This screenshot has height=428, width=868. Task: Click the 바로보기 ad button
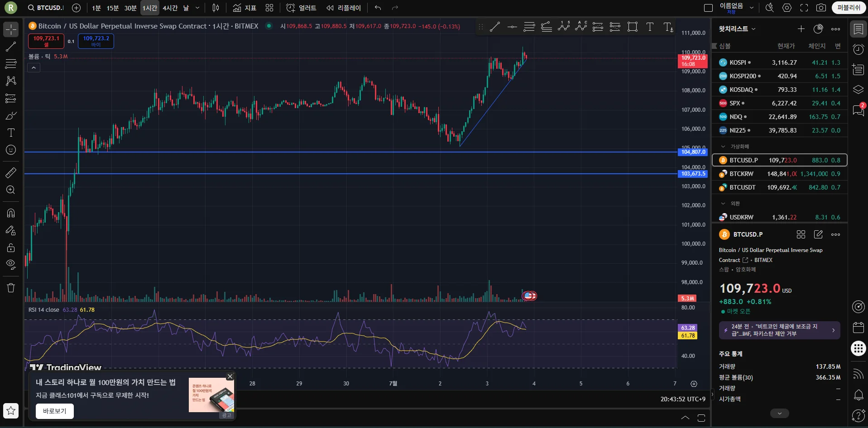55,411
